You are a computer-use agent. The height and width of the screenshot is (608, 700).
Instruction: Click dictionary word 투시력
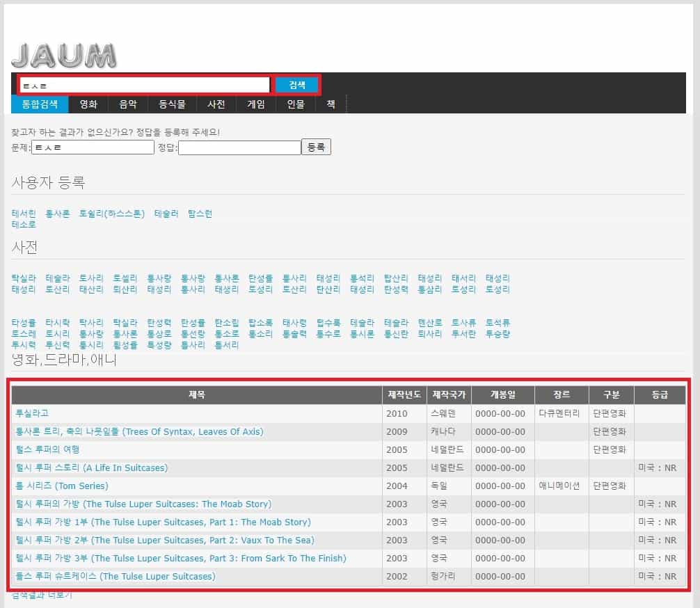(x=24, y=344)
